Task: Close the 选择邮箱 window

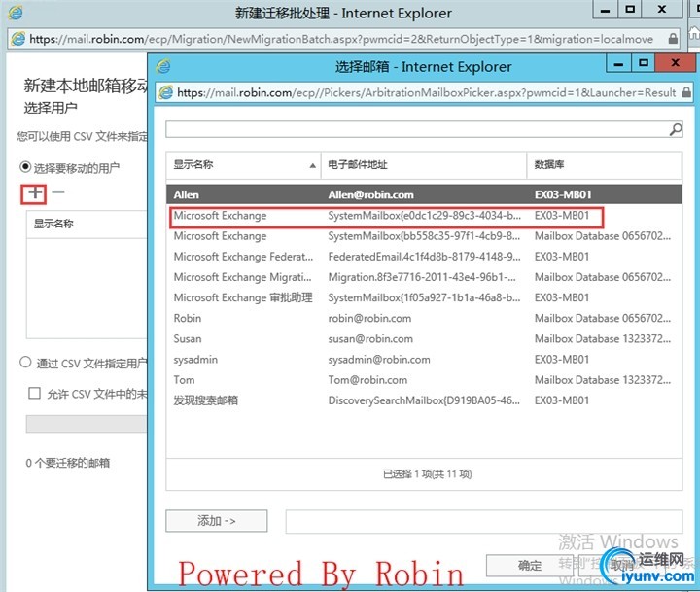Action: point(675,63)
